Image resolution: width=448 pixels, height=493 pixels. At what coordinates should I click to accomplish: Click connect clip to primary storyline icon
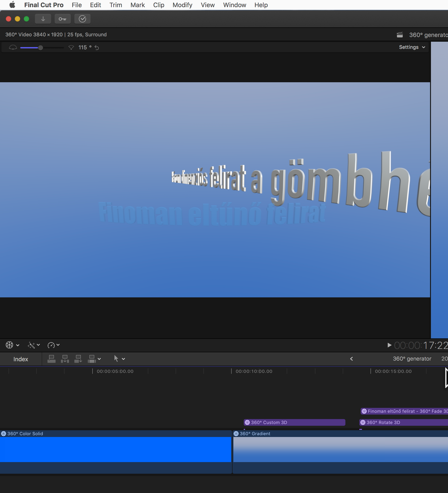tap(51, 359)
